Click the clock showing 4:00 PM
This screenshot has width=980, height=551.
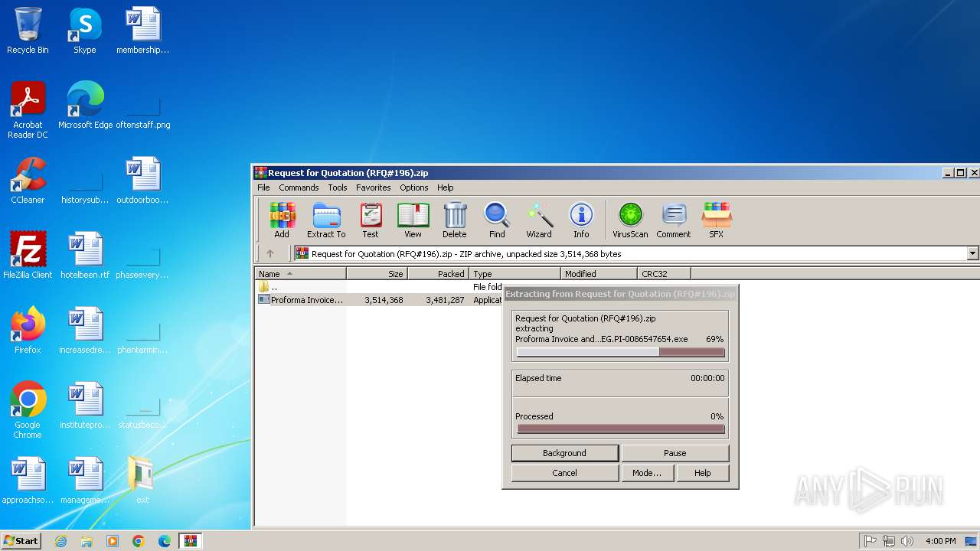coord(941,541)
